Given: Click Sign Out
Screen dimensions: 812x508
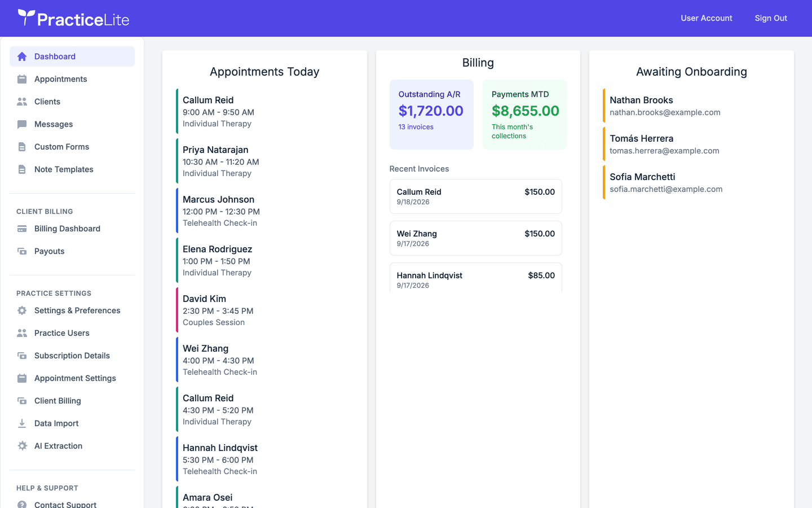Looking at the screenshot, I should tap(771, 18).
